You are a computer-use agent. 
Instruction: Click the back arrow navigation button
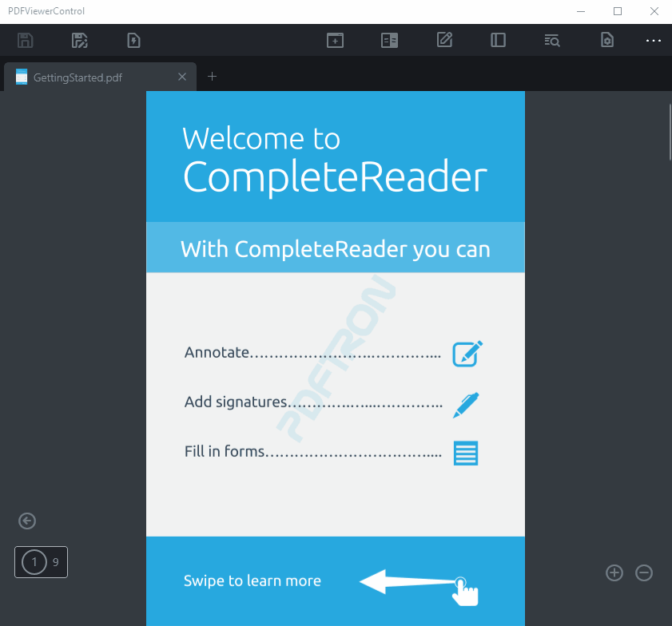point(27,521)
